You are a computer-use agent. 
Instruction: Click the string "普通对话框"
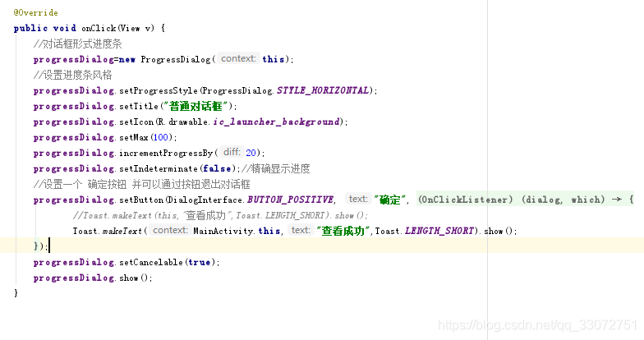(x=195, y=106)
